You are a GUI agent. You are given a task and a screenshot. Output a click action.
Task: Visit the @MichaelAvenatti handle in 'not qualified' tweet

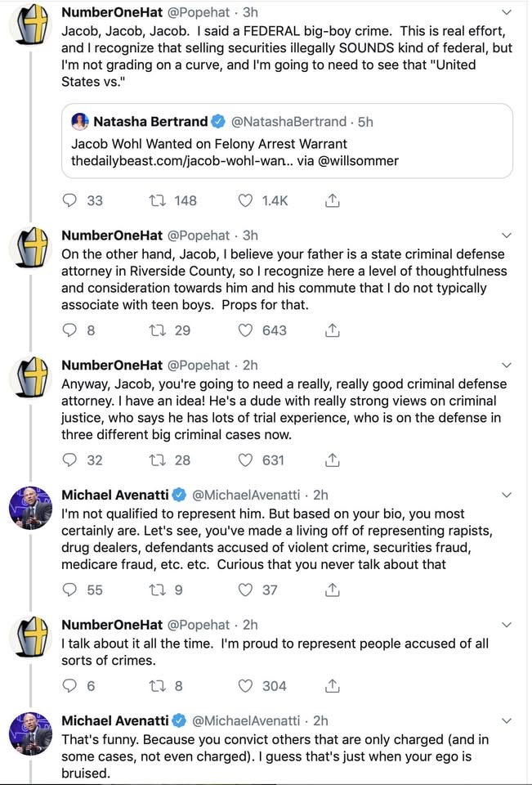coord(247,495)
